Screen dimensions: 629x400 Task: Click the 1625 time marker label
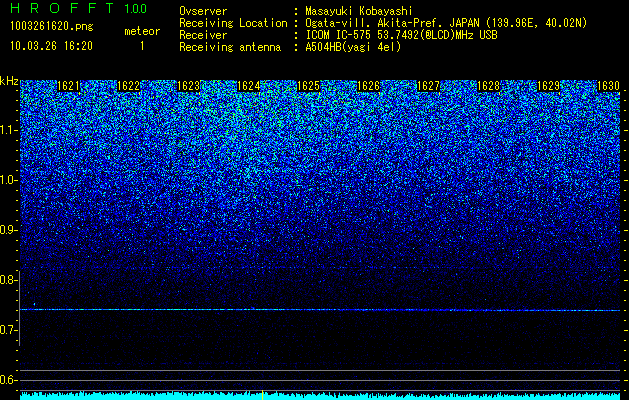point(308,86)
